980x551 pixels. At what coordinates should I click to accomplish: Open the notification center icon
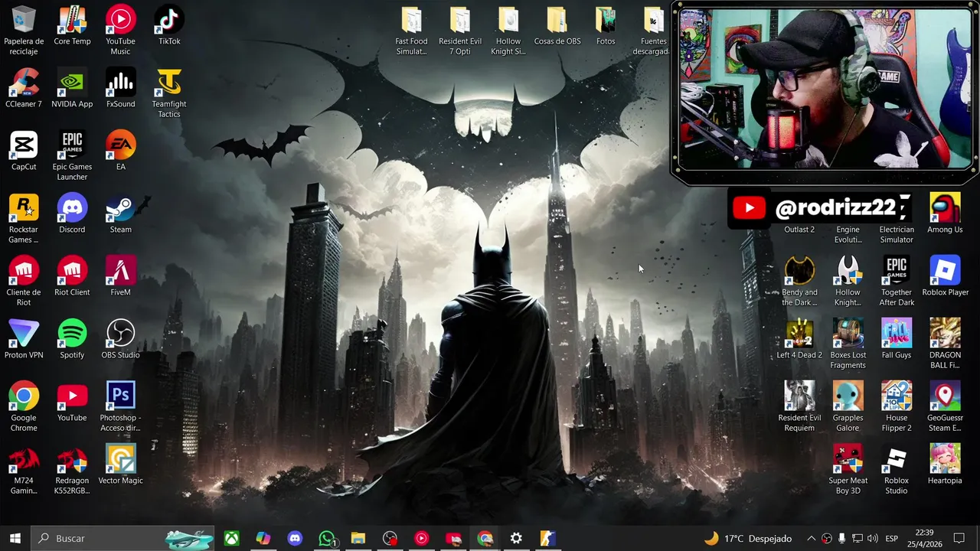pyautogui.click(x=959, y=538)
